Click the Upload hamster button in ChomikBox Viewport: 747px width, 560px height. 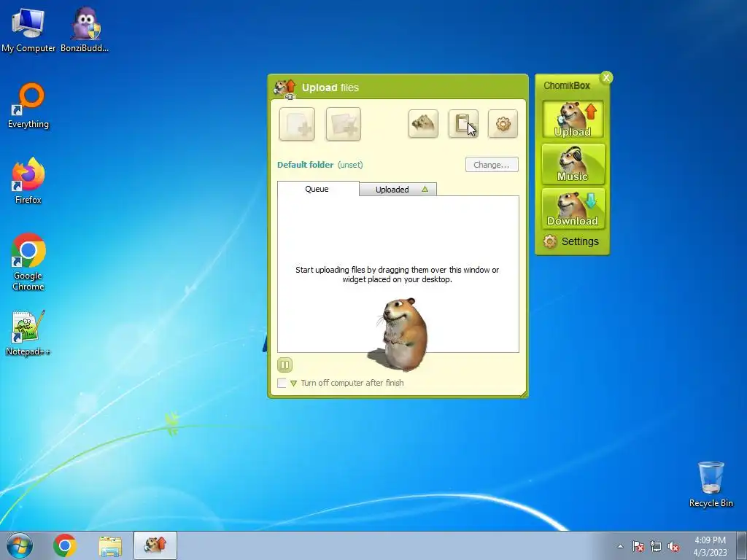click(573, 120)
